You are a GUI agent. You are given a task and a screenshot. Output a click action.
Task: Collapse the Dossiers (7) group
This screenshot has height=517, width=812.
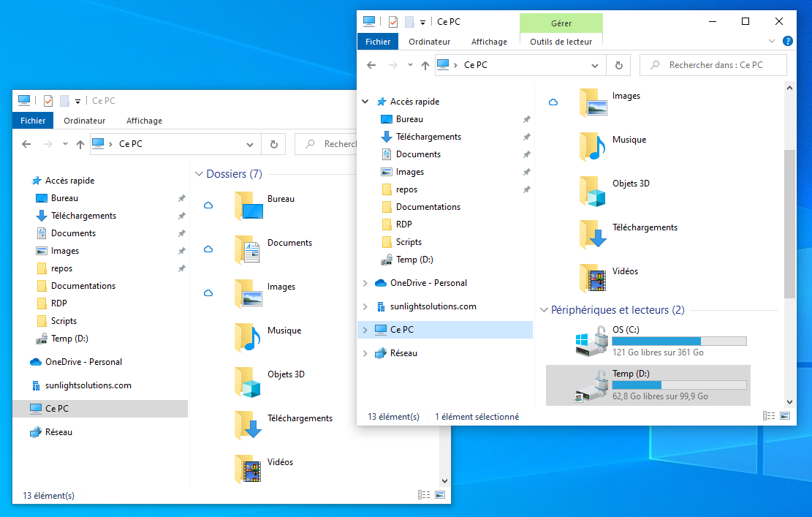click(199, 174)
